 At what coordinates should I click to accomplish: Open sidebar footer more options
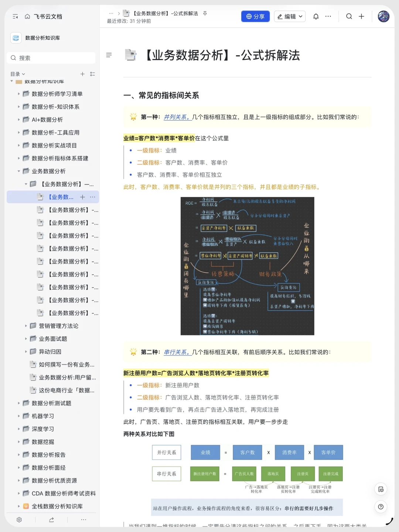click(83, 520)
